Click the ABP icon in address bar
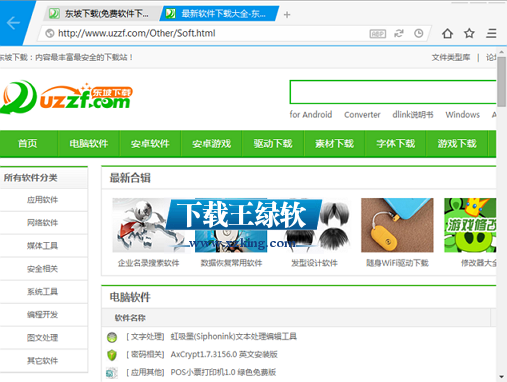This screenshot has width=507, height=382. [x=378, y=34]
